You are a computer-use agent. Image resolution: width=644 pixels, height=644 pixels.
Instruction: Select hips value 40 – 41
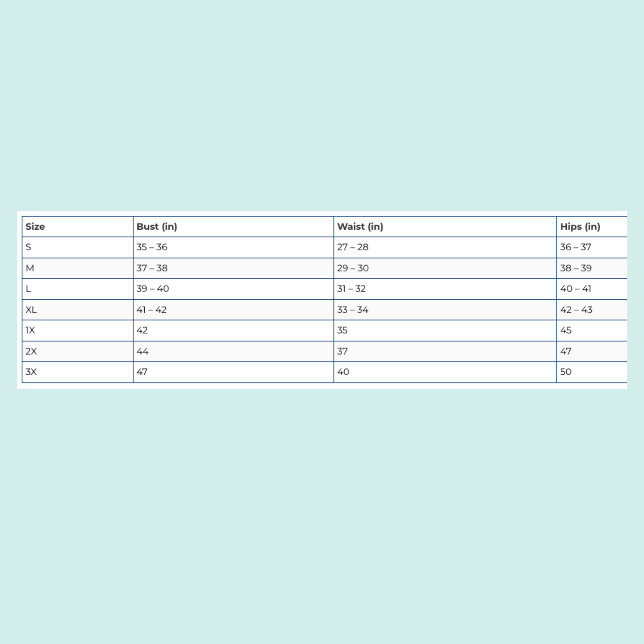click(575, 289)
